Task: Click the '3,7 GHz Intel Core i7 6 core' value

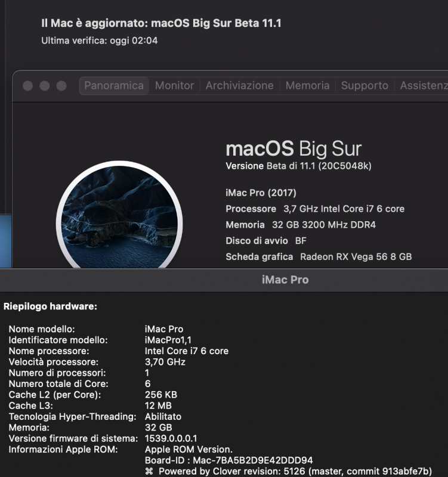Action: pos(344,209)
